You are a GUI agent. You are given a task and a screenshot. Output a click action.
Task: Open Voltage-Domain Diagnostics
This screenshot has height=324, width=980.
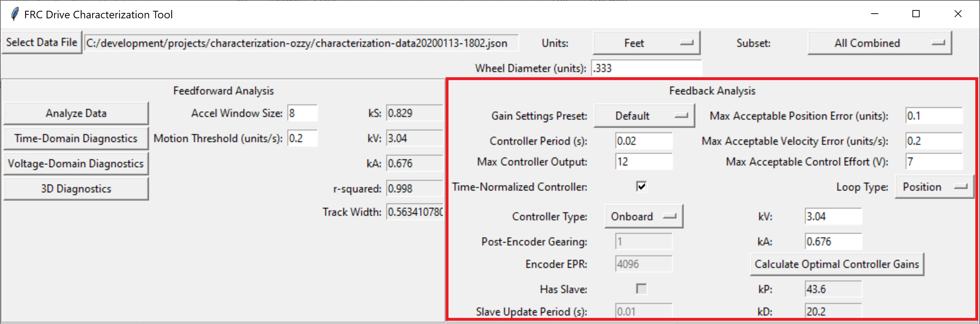(76, 163)
